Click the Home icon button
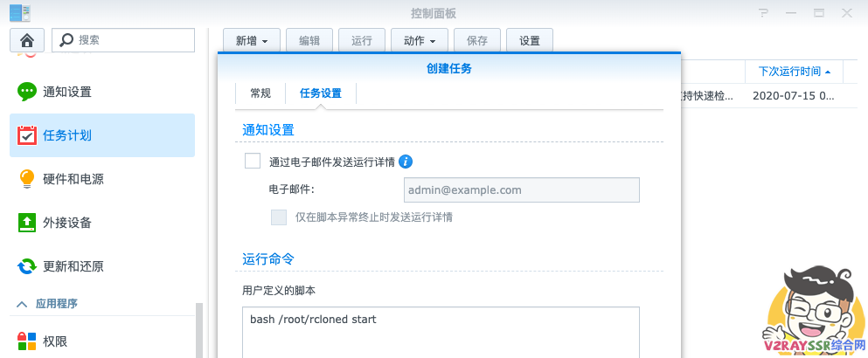868x358 pixels. coord(27,40)
